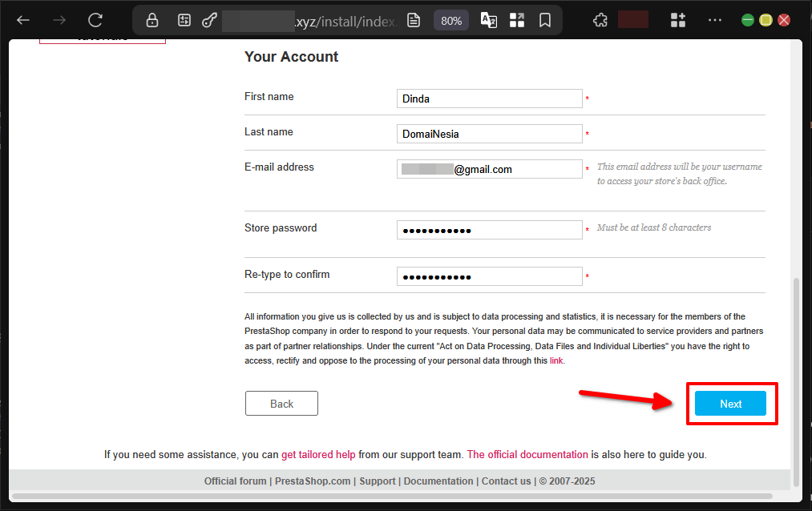Open the site security lock info

coord(152,20)
